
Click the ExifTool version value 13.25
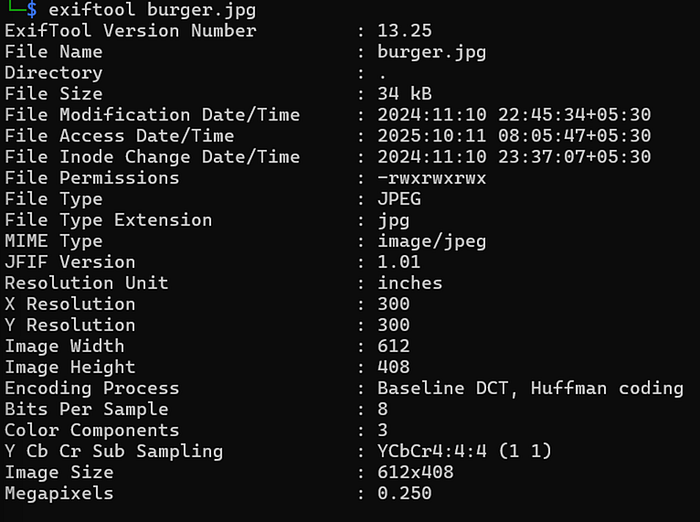point(404,31)
